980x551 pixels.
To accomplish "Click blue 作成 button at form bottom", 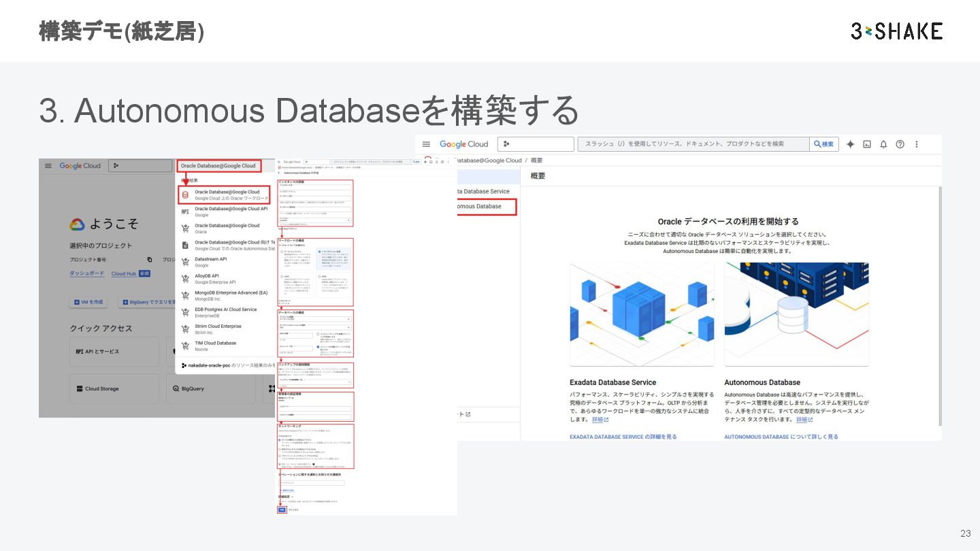I will 282,510.
